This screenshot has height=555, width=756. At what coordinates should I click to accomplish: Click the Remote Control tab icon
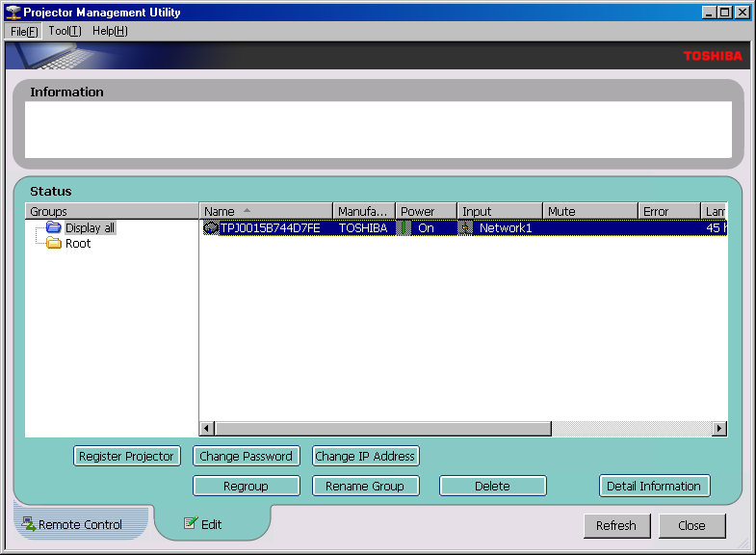pos(29,523)
